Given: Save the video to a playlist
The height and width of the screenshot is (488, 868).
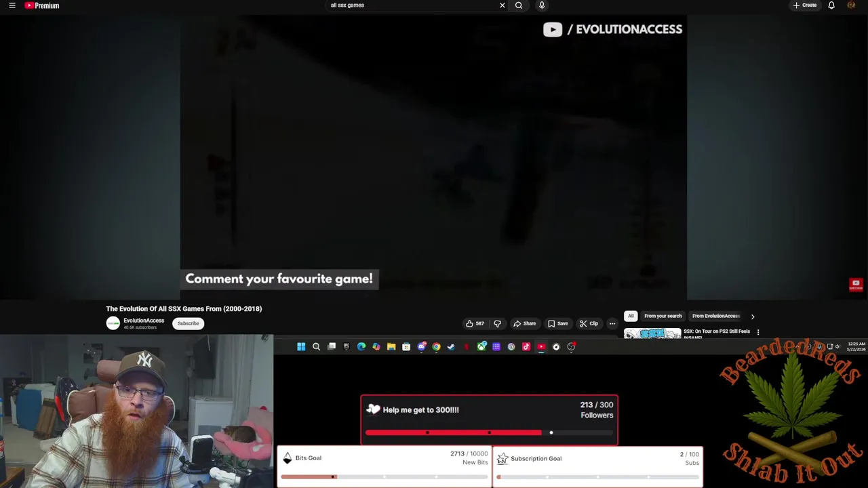Looking at the screenshot, I should tap(558, 323).
